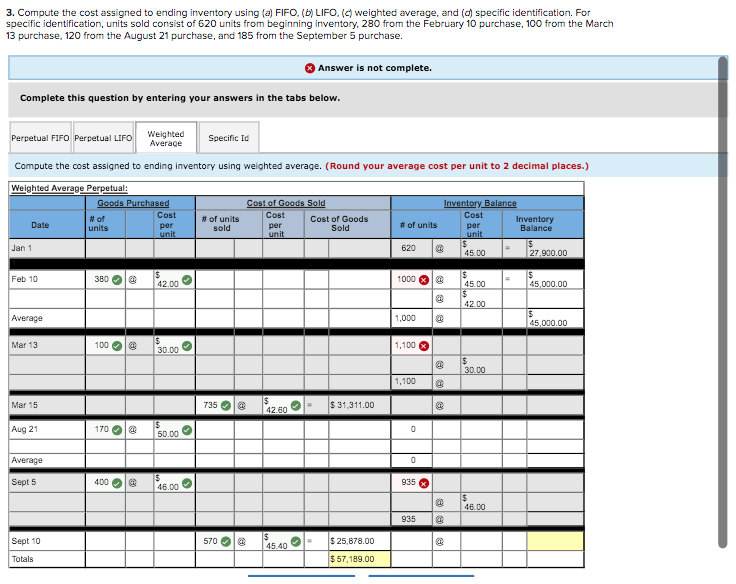Click the Jan 1 inventory balance 27,900.00

click(x=555, y=248)
